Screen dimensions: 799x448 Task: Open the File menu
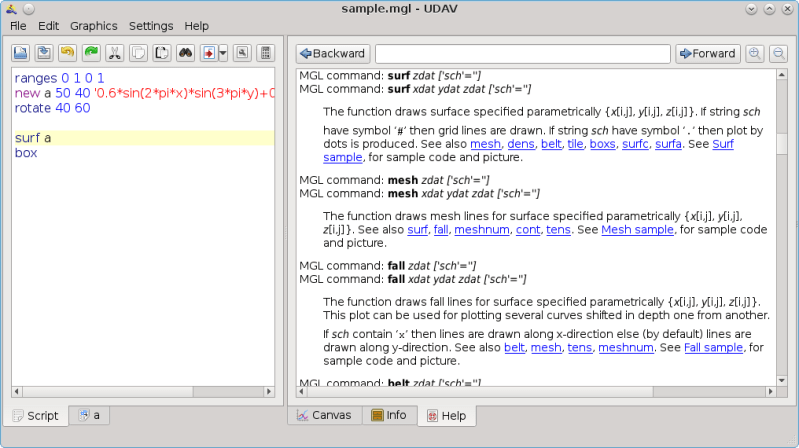(x=18, y=26)
